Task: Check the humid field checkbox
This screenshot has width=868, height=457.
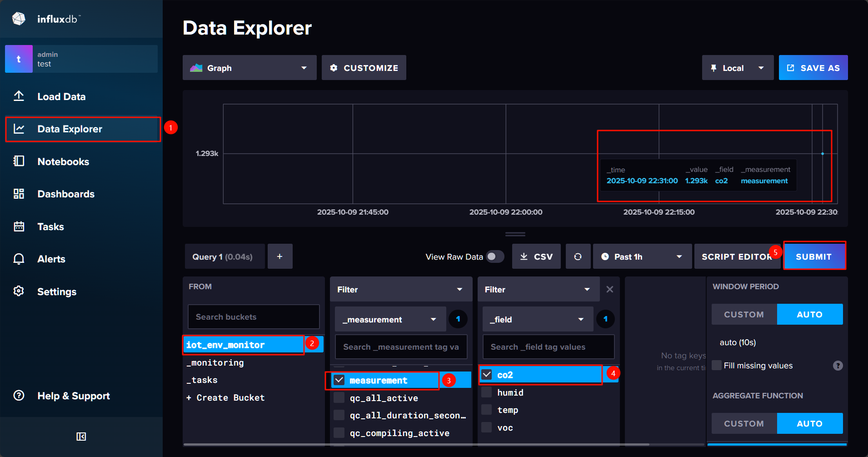Action: click(487, 392)
